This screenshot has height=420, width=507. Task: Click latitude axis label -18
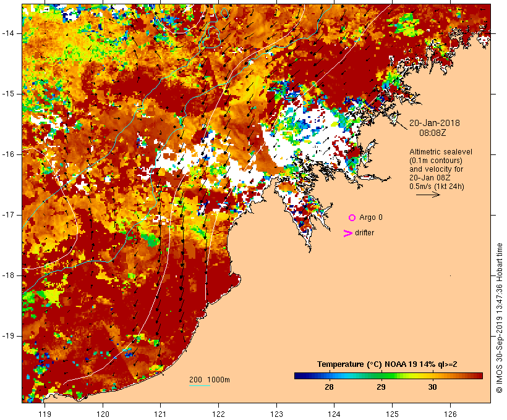pos(7,275)
